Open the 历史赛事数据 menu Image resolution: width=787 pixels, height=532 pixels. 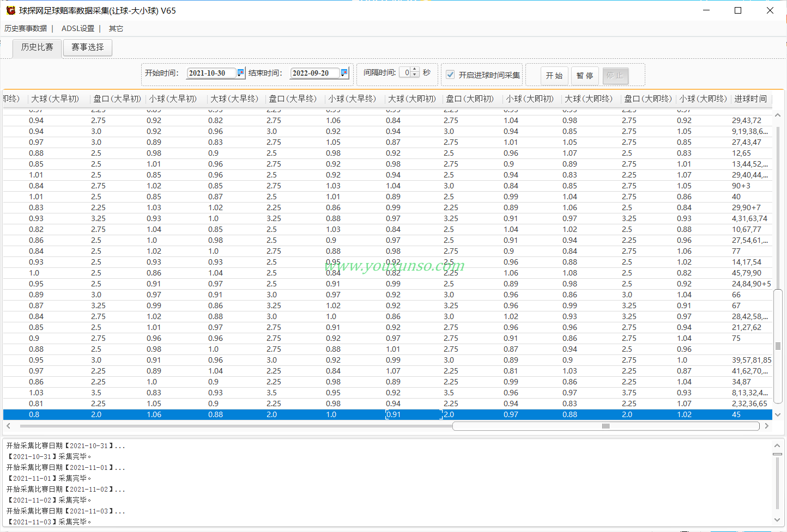(26, 28)
